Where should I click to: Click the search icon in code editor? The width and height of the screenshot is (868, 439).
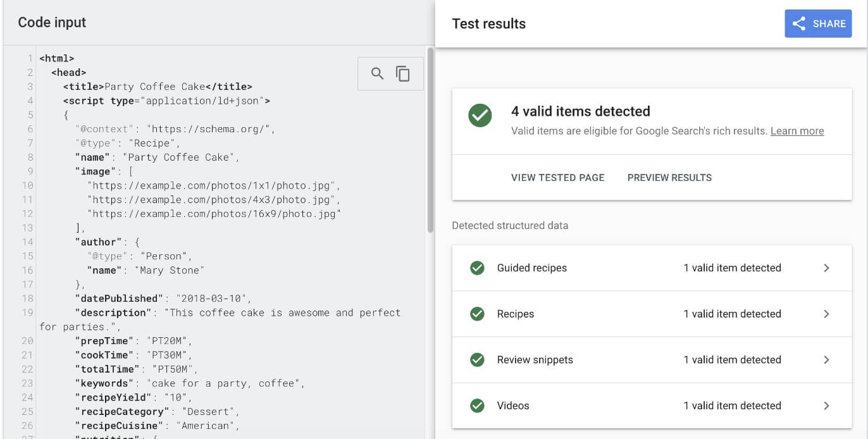[x=378, y=74]
